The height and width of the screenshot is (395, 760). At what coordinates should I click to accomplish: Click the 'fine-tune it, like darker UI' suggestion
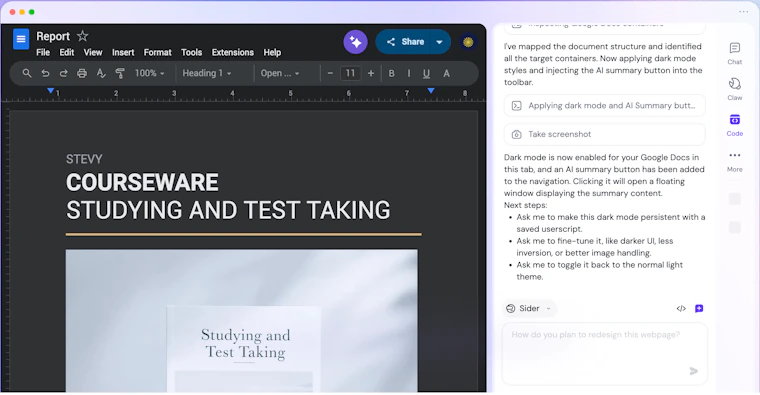pyautogui.click(x=595, y=247)
